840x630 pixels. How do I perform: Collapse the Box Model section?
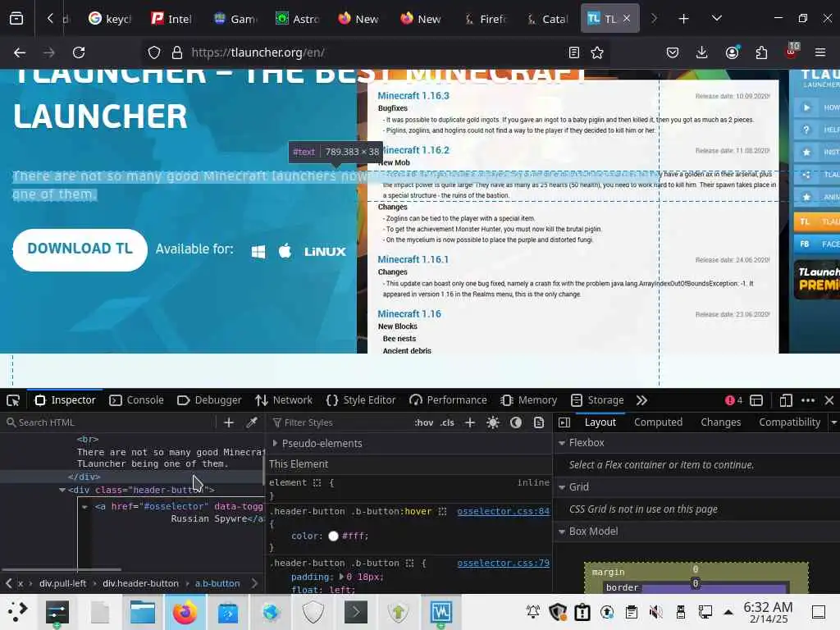(562, 532)
